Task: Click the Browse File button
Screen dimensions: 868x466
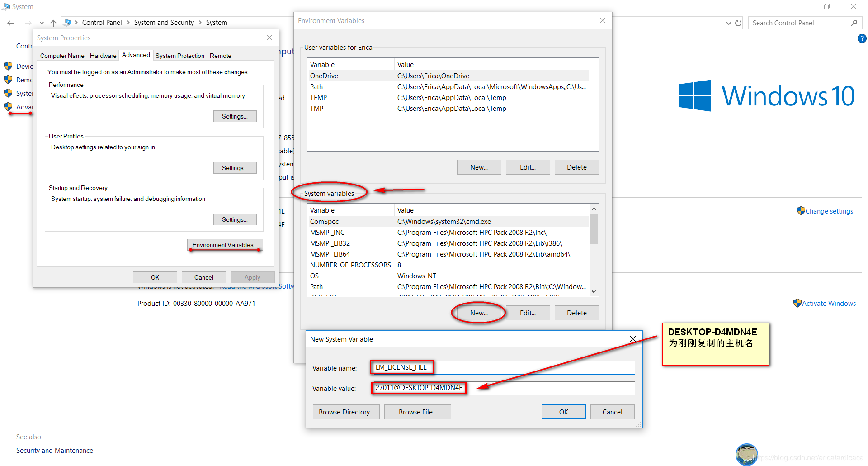Action: click(418, 412)
